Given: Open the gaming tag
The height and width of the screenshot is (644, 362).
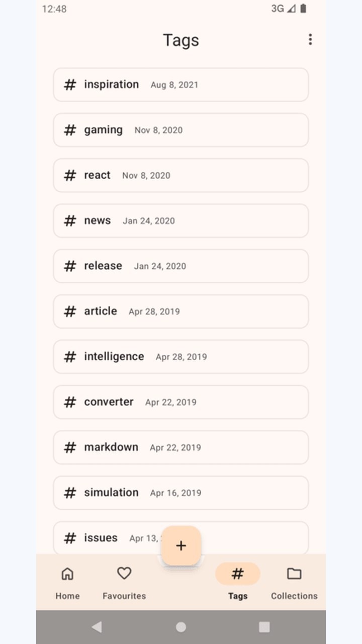Looking at the screenshot, I should click(181, 130).
